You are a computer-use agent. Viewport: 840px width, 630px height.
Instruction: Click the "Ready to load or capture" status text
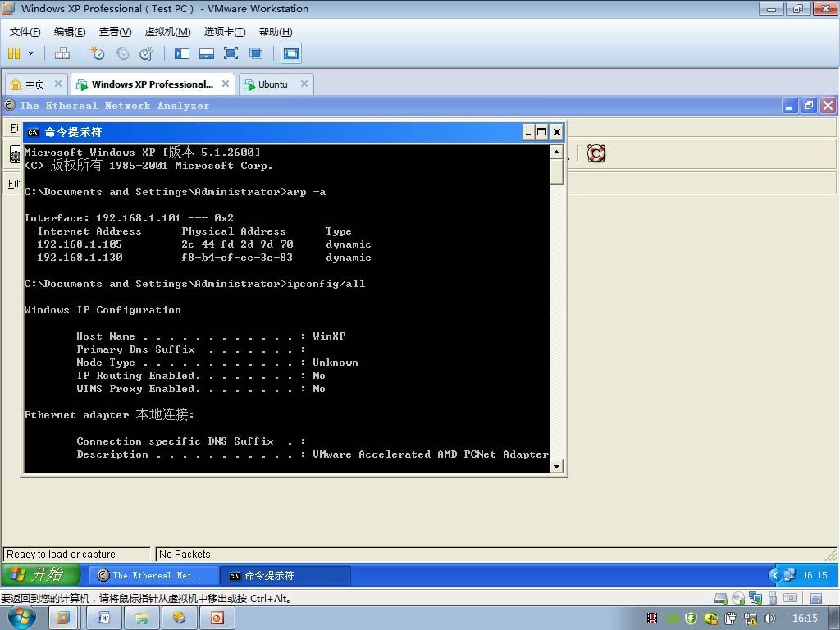[x=61, y=554]
